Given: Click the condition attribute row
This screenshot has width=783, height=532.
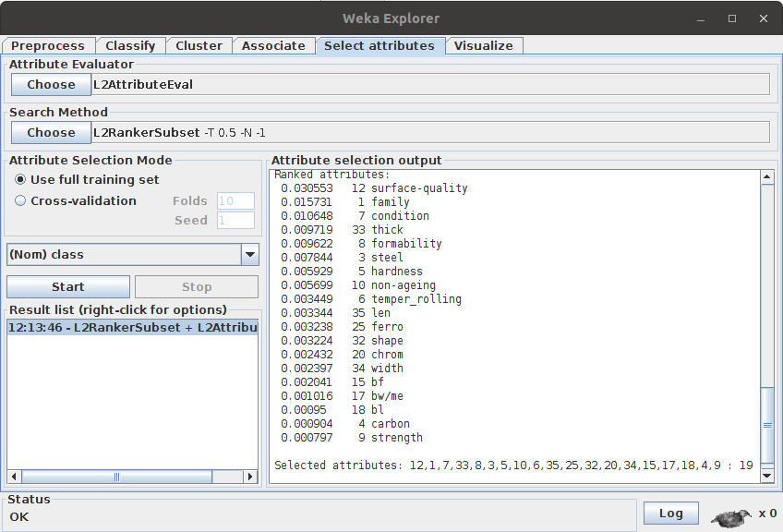Looking at the screenshot, I should pyautogui.click(x=355, y=216).
